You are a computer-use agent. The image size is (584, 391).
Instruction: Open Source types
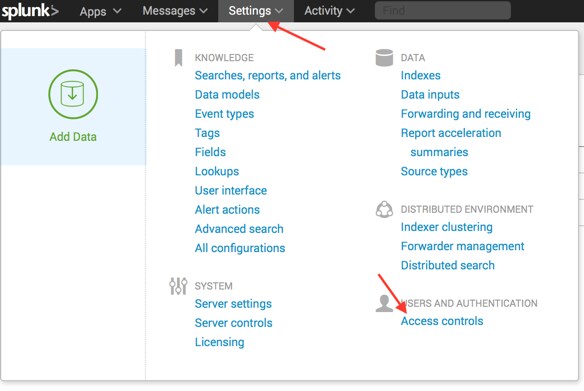tap(434, 172)
